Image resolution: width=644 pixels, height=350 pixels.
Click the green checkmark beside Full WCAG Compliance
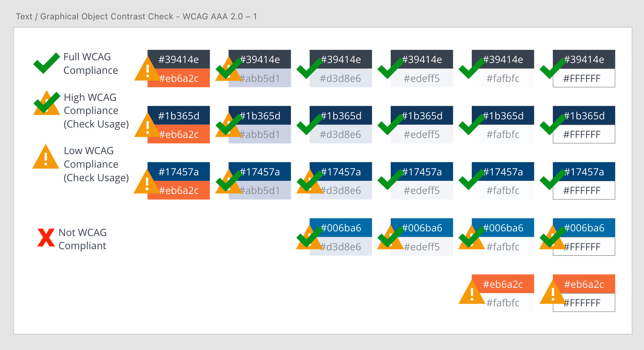click(x=46, y=63)
